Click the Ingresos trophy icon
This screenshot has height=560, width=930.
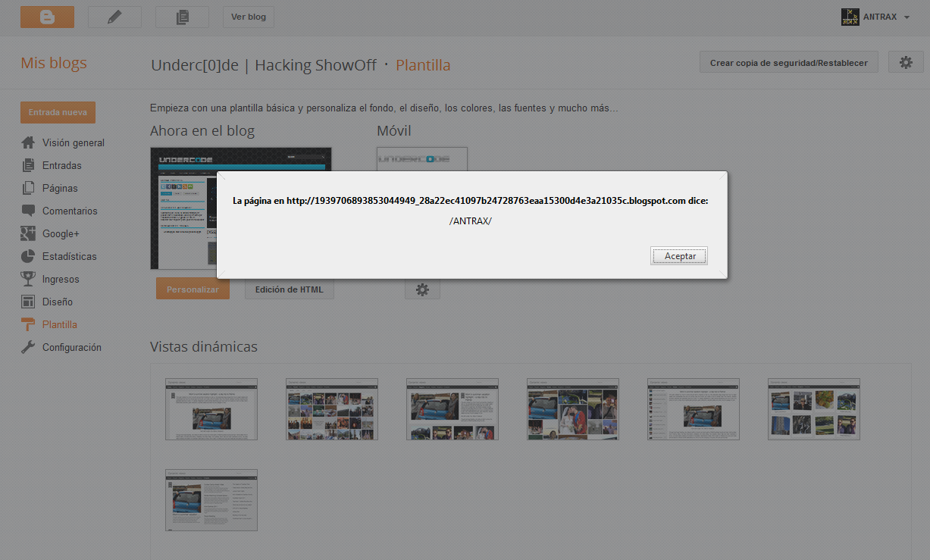[x=28, y=279]
